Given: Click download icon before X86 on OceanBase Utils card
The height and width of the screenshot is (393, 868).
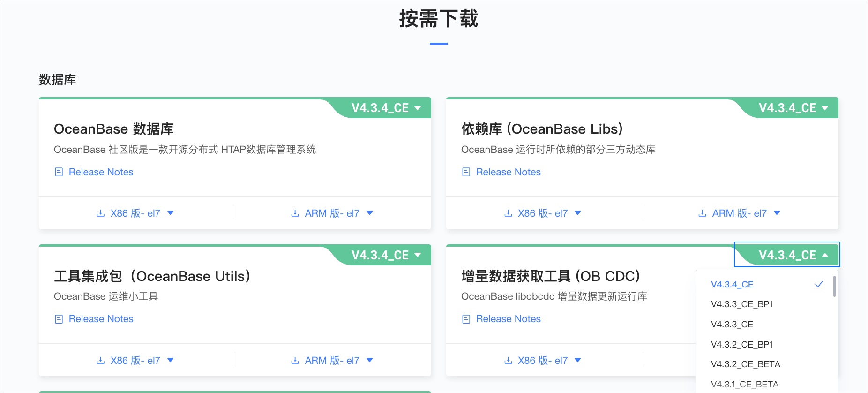Looking at the screenshot, I should 100,361.
